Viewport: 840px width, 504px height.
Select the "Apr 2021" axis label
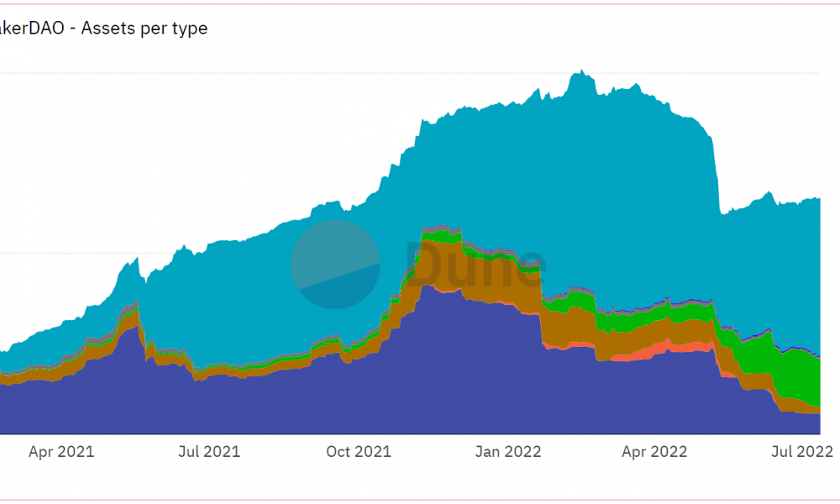61,452
